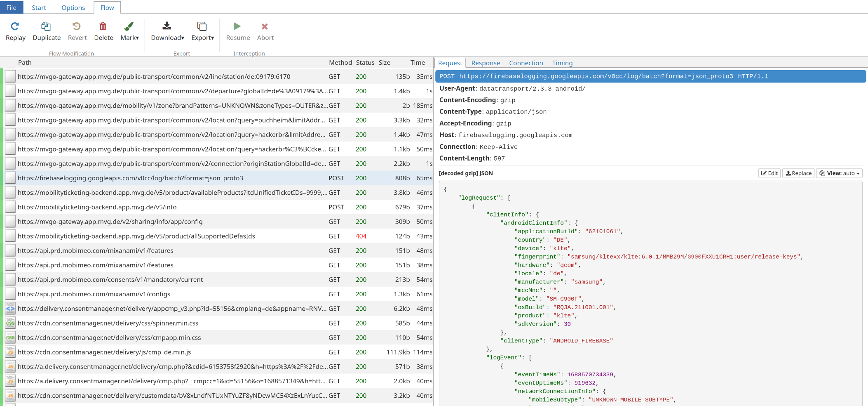Screen dimensions: 868x406
Task: Click the Duplicate flow icon
Action: click(x=46, y=26)
